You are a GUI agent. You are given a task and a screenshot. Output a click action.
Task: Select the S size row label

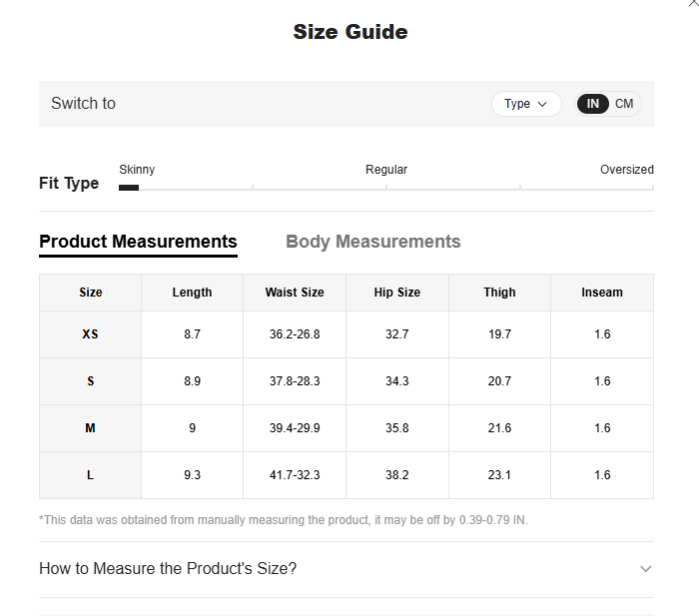(90, 381)
